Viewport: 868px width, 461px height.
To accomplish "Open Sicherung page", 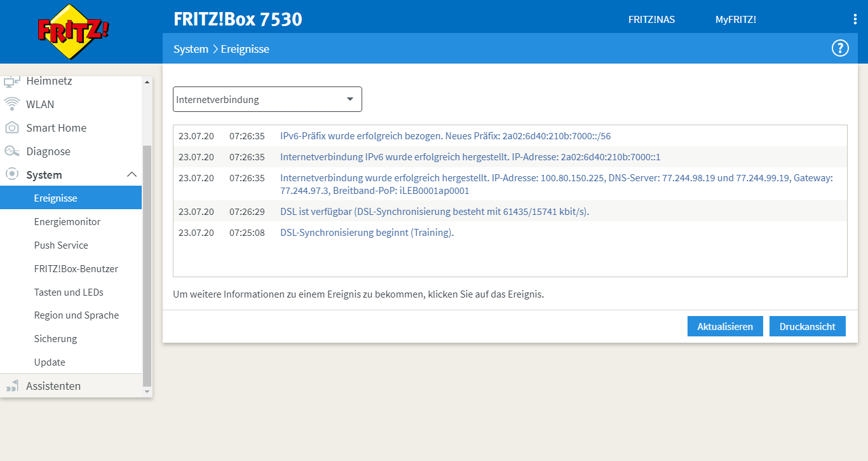I will coord(55,339).
